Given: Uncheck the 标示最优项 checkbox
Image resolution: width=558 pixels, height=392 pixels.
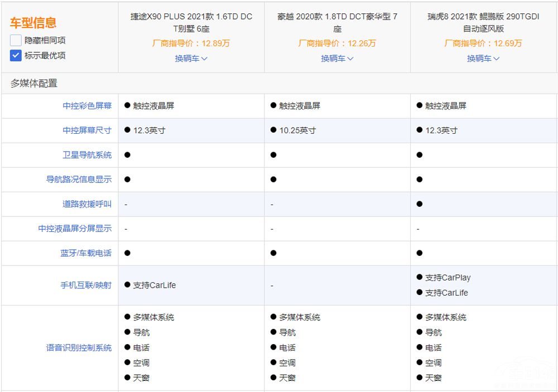Looking at the screenshot, I should coord(16,56).
